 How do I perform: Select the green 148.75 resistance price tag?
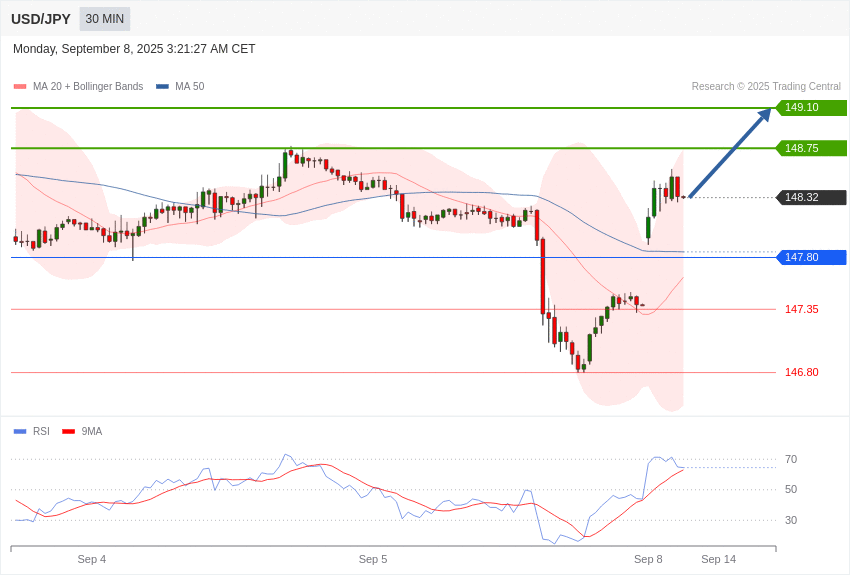[811, 148]
